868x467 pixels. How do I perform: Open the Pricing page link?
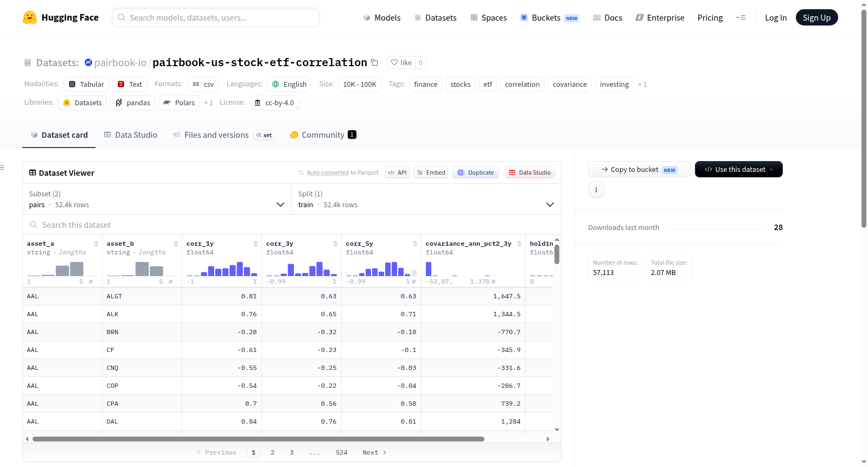click(710, 17)
